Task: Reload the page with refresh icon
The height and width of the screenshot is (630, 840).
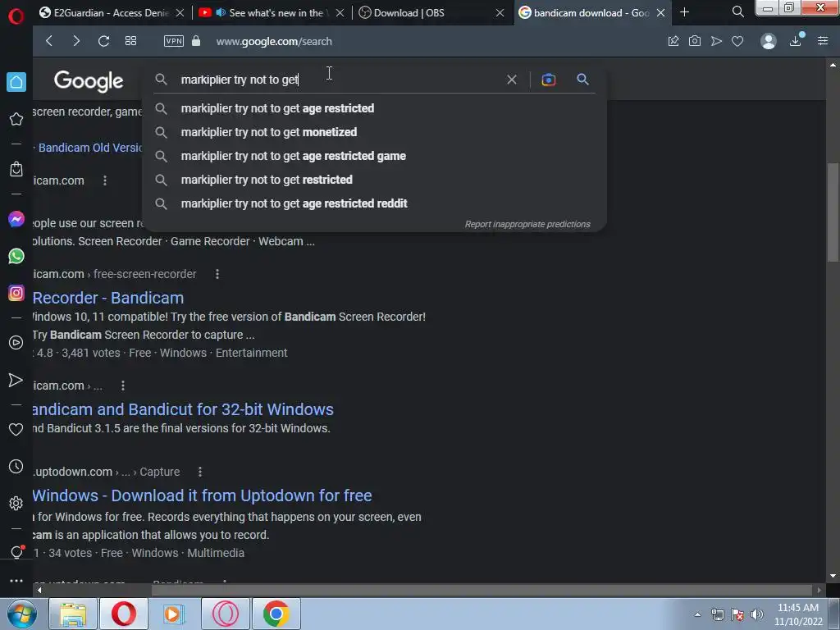Action: point(104,41)
